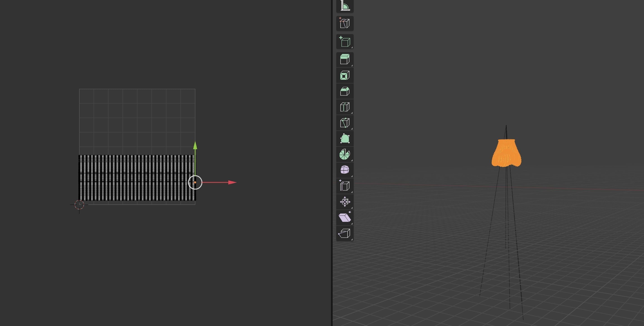Pick the Shrink/Fatten tool
The image size is (644, 326).
pos(345,202)
